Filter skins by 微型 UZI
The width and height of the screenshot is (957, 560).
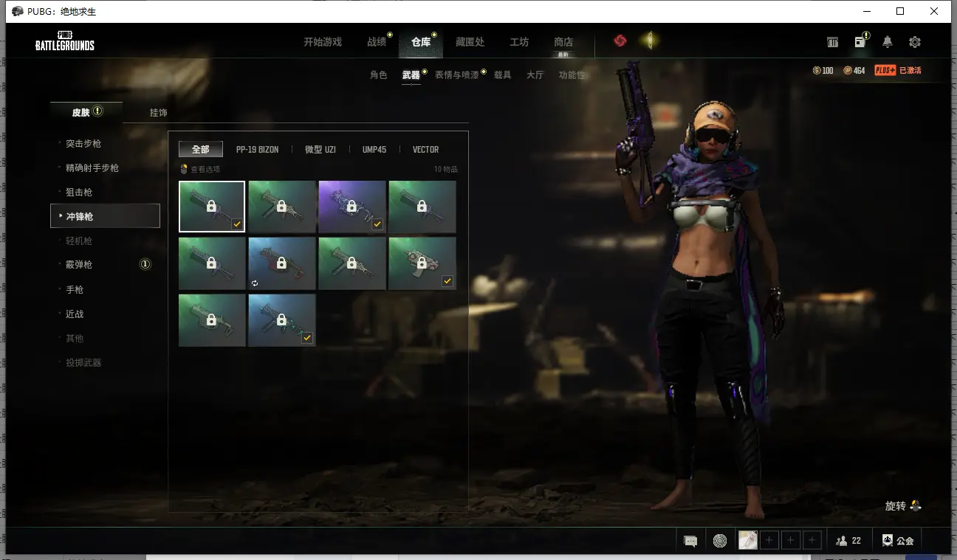[x=320, y=150]
